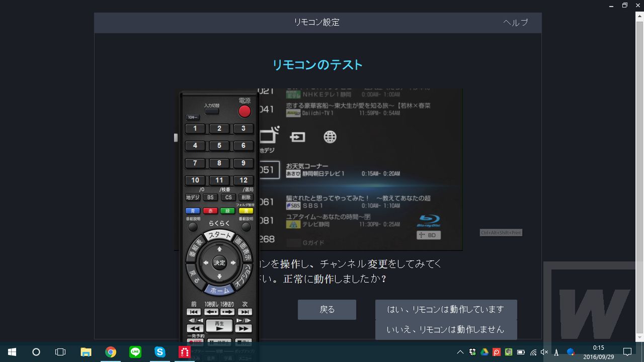The height and width of the screenshot is (362, 644).
Task: Click the red 電源 power button on remote
Action: 245,111
